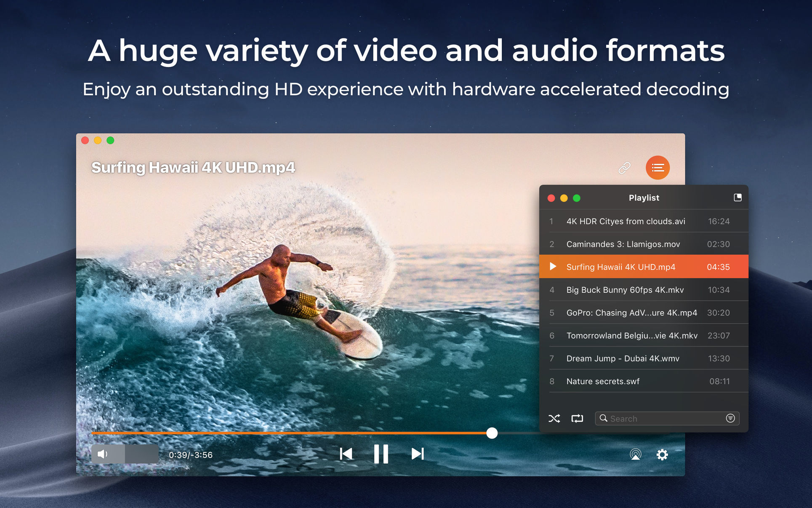Toggle repeat mode in the playlist
The image size is (812, 508).
(x=577, y=418)
